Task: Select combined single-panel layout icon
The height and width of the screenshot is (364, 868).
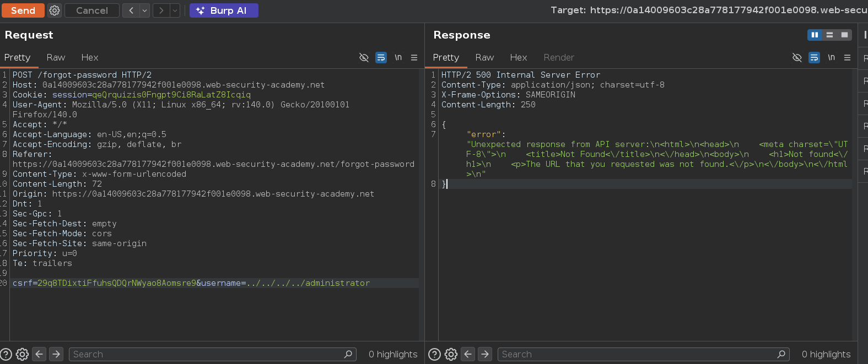Action: coord(844,35)
